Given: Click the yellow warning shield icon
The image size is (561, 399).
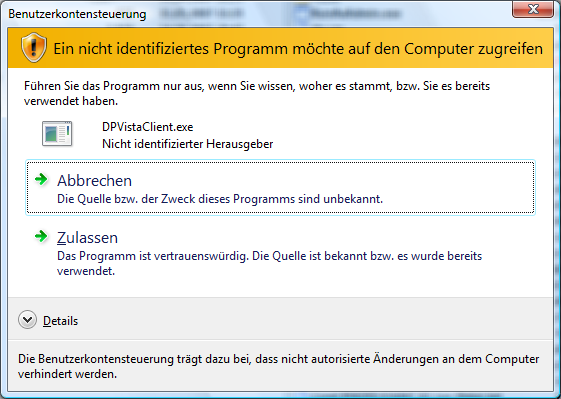Looking at the screenshot, I should [34, 47].
